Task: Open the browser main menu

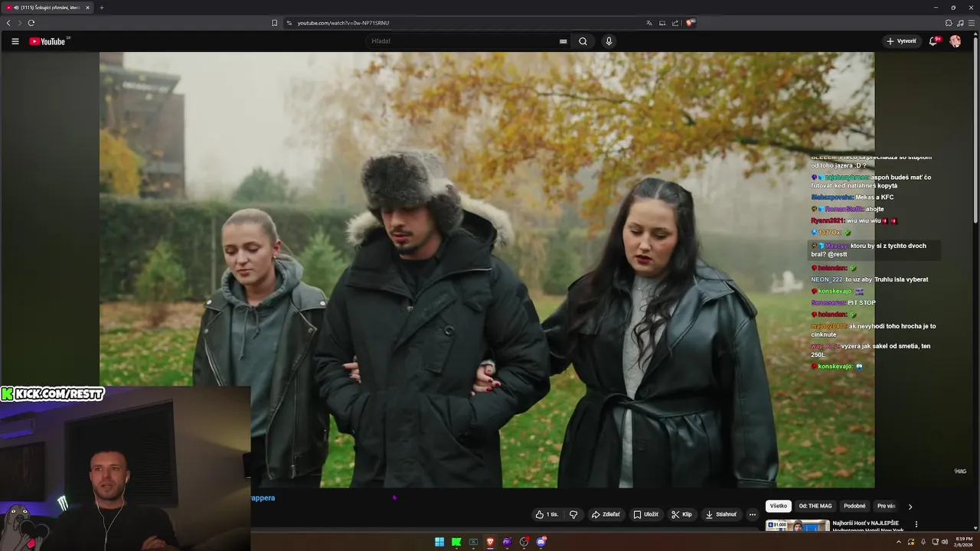Action: 972,23
